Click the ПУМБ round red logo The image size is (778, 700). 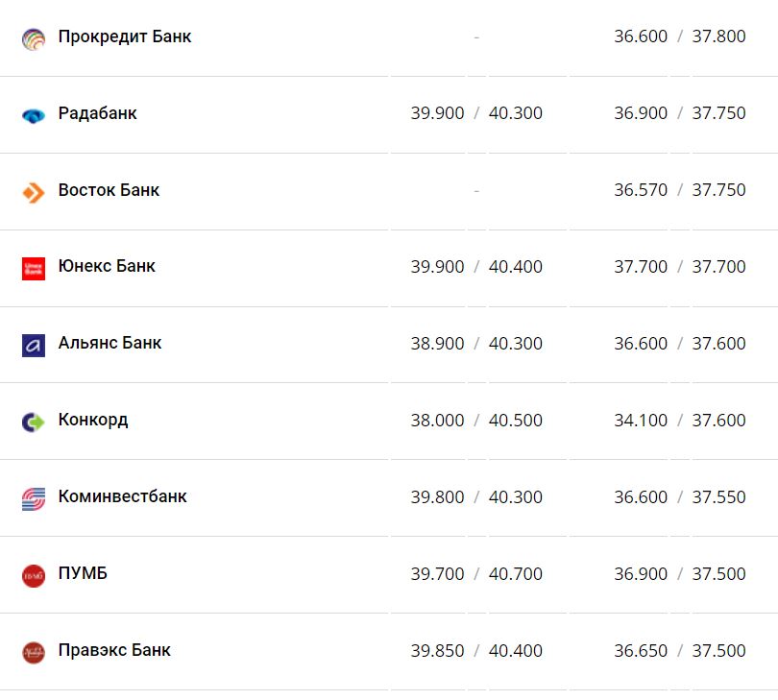point(34,575)
